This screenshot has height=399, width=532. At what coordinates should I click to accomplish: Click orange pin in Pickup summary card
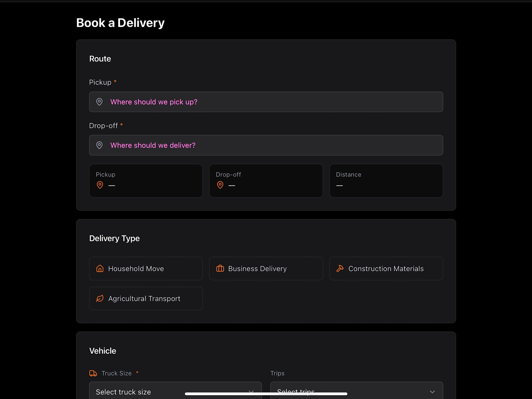click(x=100, y=185)
